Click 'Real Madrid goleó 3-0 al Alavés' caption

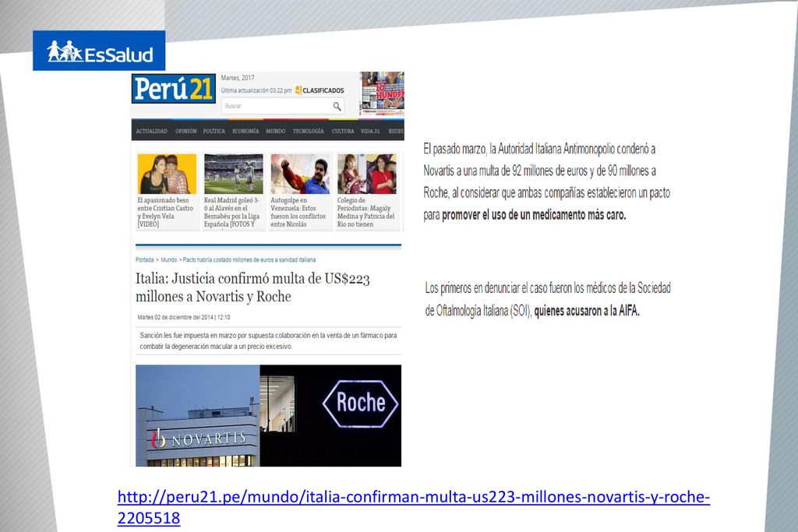232,212
